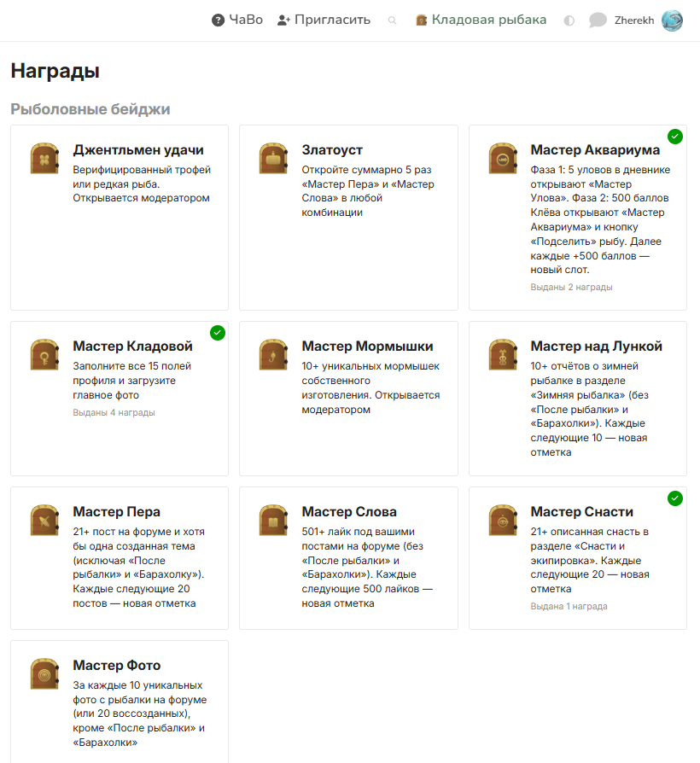The width and height of the screenshot is (700, 763).
Task: Click the green checkmark on Мастер Кладовой
Action: click(x=217, y=333)
